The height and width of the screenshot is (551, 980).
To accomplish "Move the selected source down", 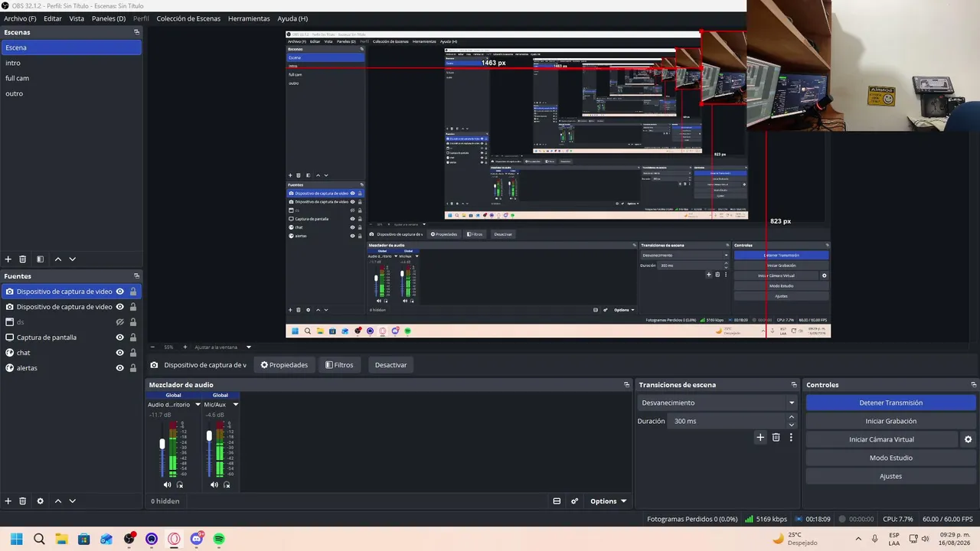I will click(73, 501).
